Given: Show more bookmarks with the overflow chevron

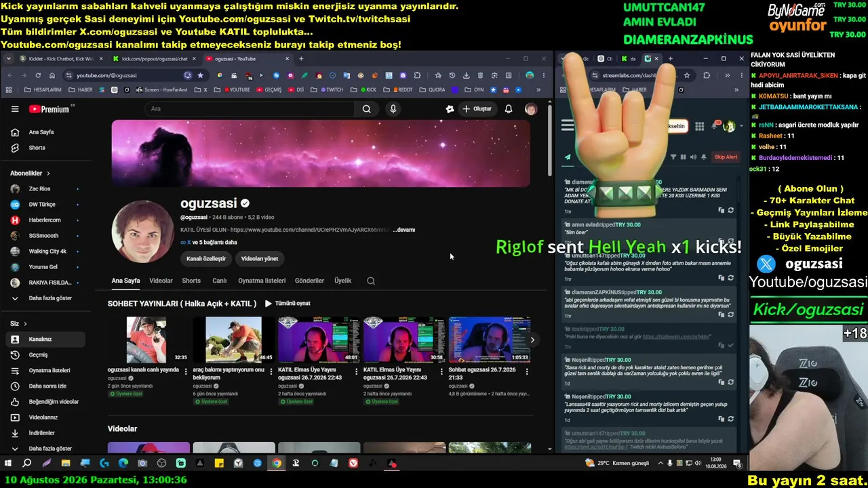Looking at the screenshot, I should pyautogui.click(x=539, y=89).
